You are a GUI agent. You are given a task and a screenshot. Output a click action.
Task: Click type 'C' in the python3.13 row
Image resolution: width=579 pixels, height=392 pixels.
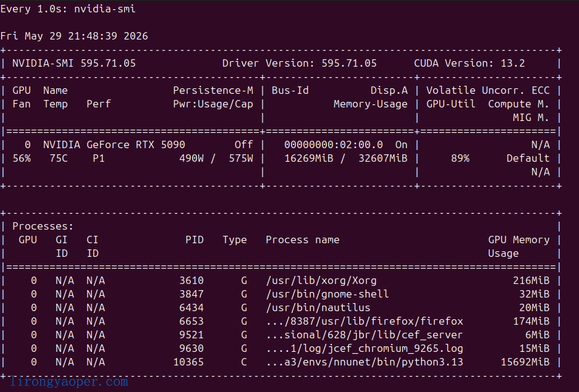click(244, 362)
